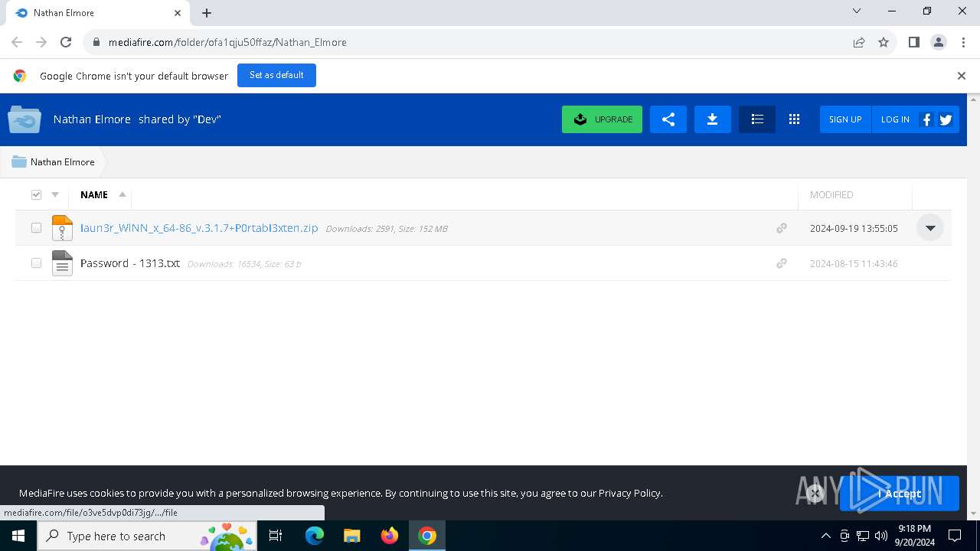Show hidden system tray icons
The image size is (980, 551).
tap(826, 536)
